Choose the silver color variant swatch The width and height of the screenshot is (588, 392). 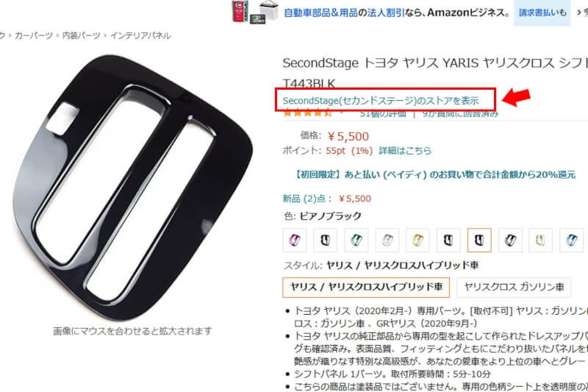387,240
